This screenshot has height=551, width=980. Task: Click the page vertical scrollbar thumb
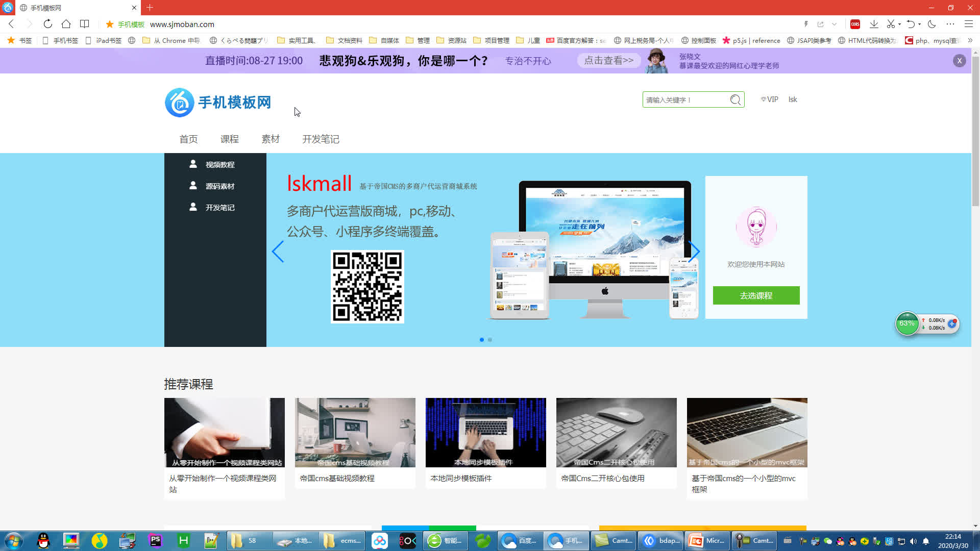[975, 131]
